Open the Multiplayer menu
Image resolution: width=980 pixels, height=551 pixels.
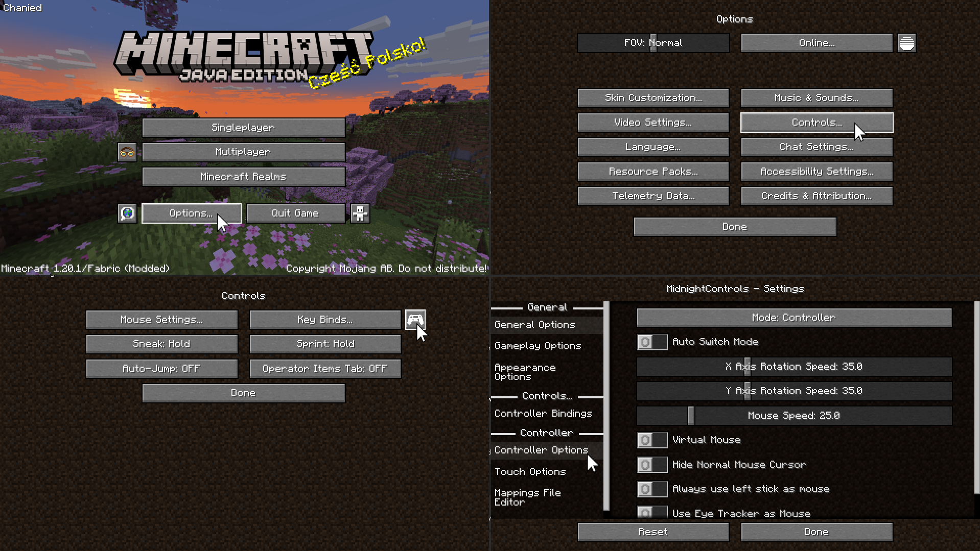244,152
